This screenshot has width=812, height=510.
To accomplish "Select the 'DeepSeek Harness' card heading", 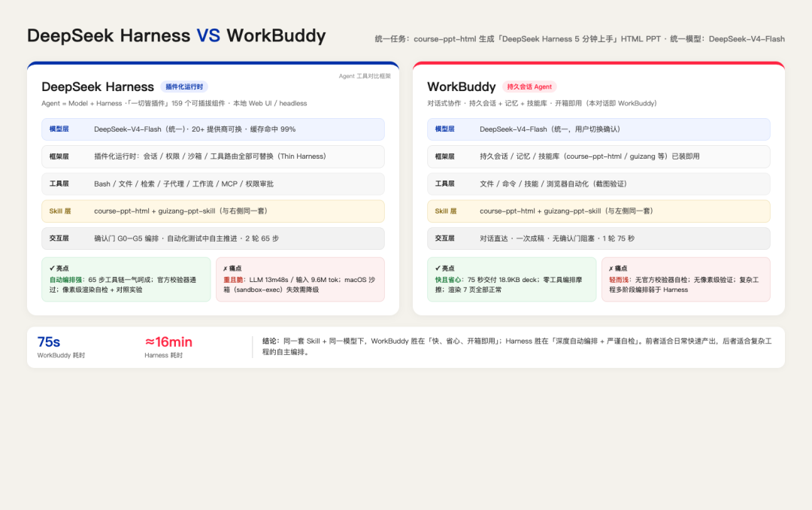I will (x=98, y=87).
